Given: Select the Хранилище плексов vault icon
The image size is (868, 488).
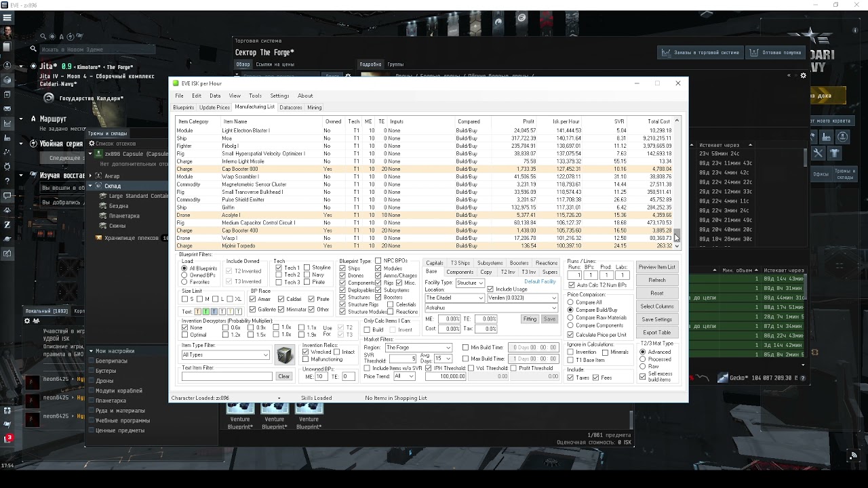Looking at the screenshot, I should click(x=98, y=238).
